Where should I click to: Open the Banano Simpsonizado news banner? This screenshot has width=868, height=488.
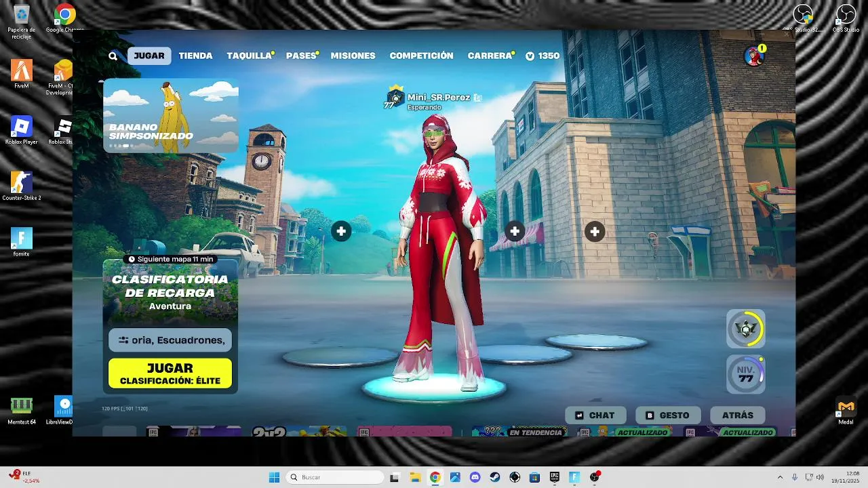[171, 115]
